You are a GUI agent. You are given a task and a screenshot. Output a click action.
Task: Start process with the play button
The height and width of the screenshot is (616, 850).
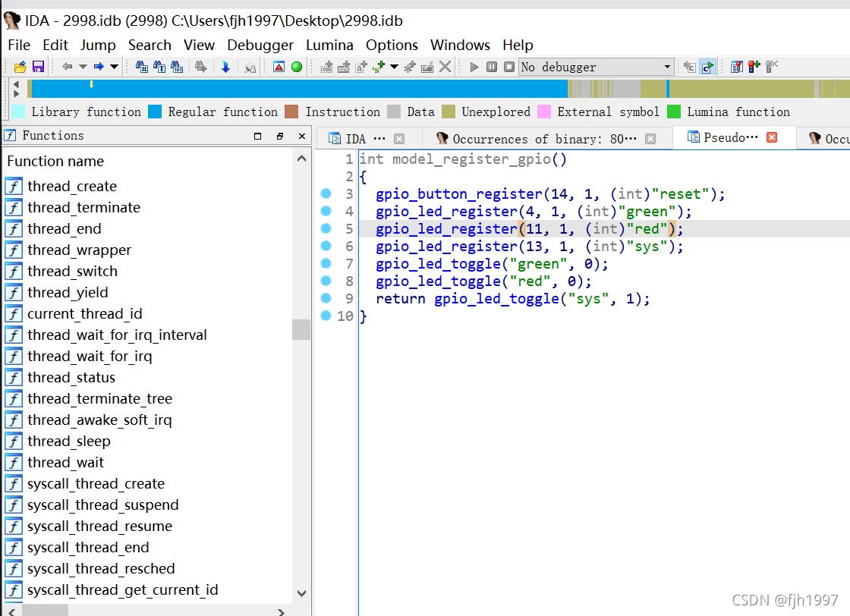[x=474, y=67]
